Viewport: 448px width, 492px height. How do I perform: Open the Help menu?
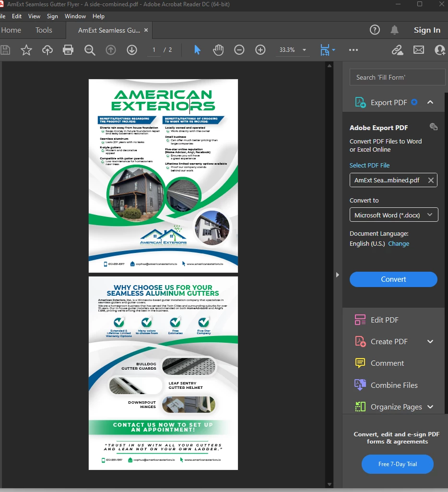click(x=98, y=16)
